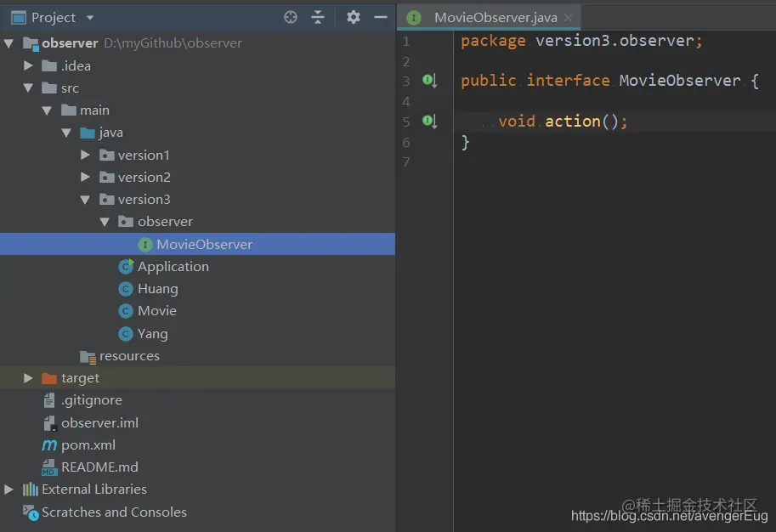Expand the version2 package arrow
Viewport: 776px width, 532px height.
(85, 177)
